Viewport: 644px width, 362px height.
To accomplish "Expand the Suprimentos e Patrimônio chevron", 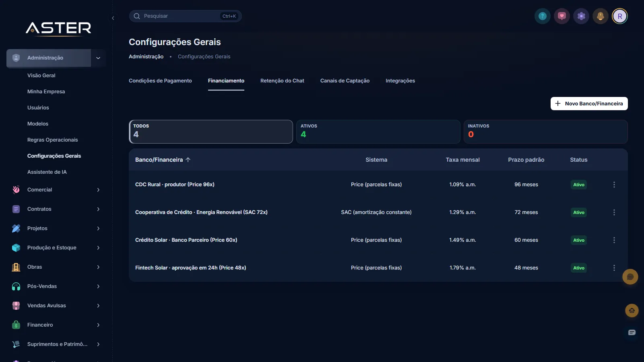I will 98,344.
